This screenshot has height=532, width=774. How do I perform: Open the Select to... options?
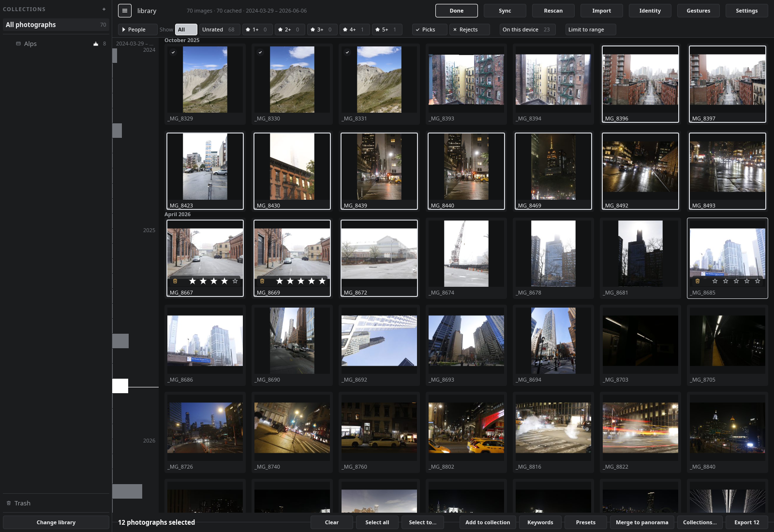pyautogui.click(x=423, y=522)
